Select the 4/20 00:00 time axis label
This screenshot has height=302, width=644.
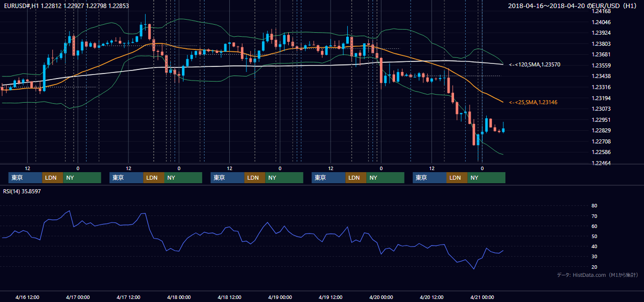[381, 297]
